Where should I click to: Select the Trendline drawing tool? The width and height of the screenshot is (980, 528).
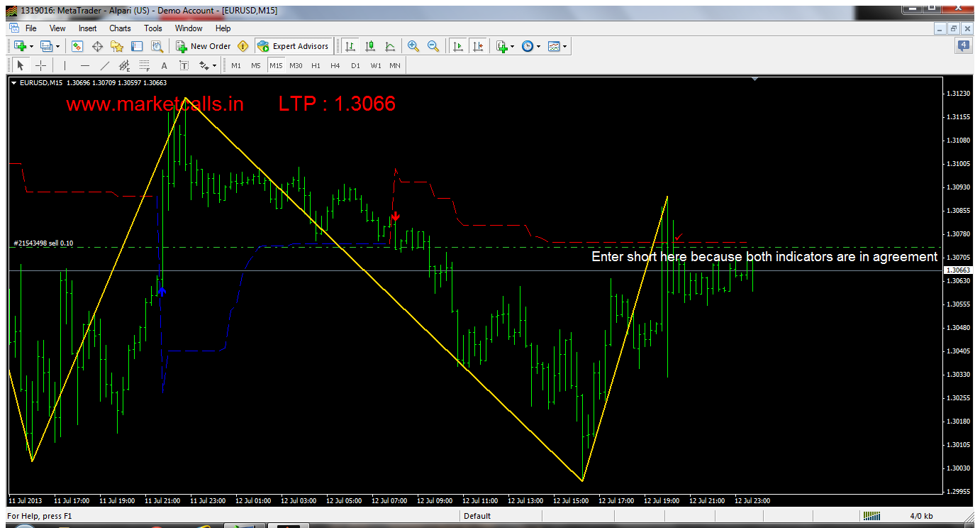coord(105,65)
